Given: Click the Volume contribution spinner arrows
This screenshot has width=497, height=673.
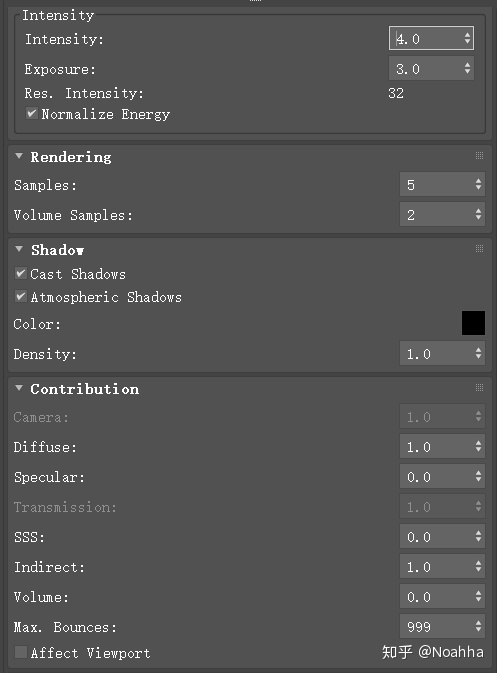Looking at the screenshot, I should click(x=479, y=596).
